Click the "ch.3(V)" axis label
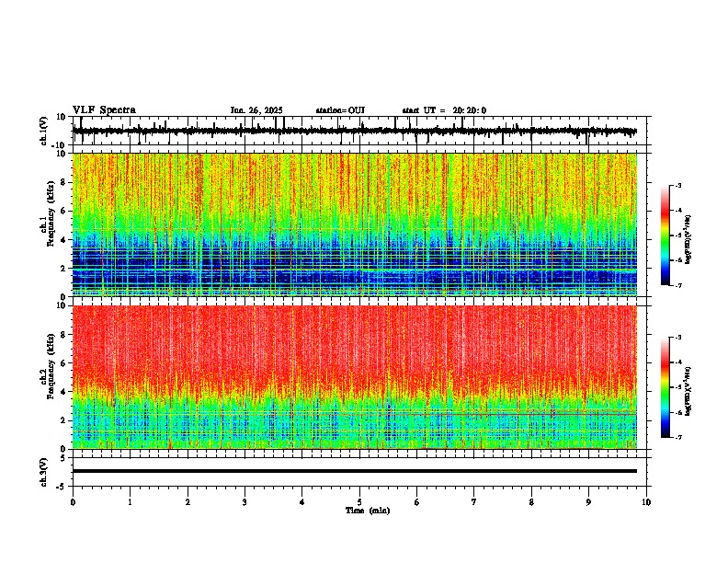728x563 pixels. (44, 472)
